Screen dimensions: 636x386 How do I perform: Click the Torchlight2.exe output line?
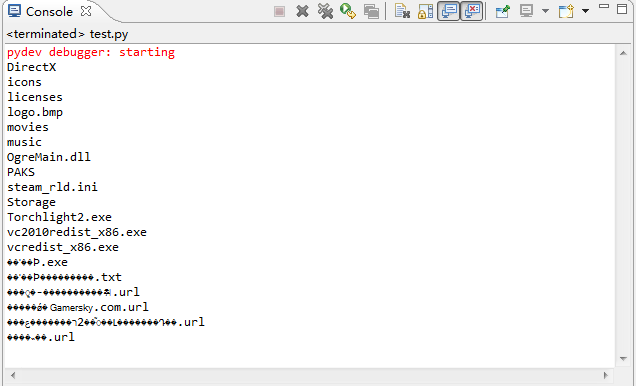pyautogui.click(x=59, y=217)
